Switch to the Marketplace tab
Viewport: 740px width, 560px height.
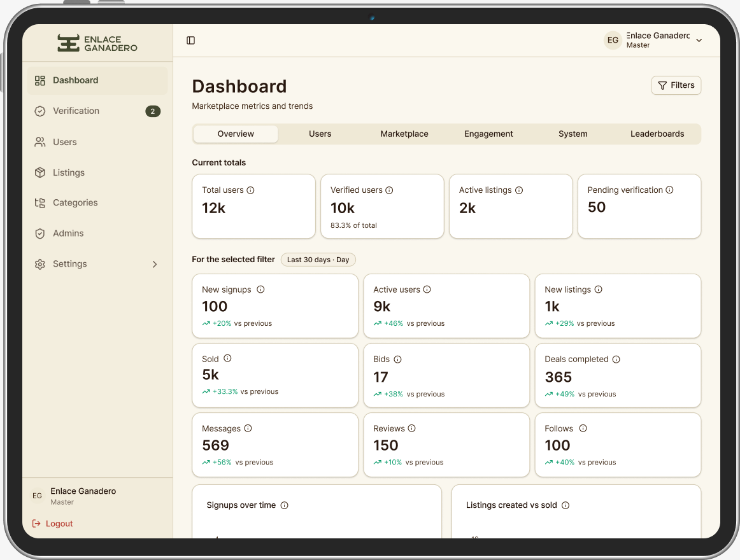pos(404,134)
